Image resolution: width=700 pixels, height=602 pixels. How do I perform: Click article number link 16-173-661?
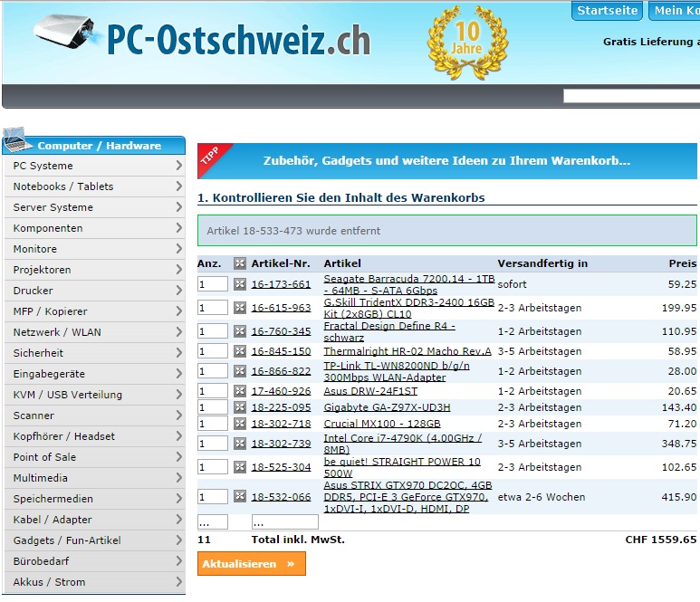click(281, 284)
